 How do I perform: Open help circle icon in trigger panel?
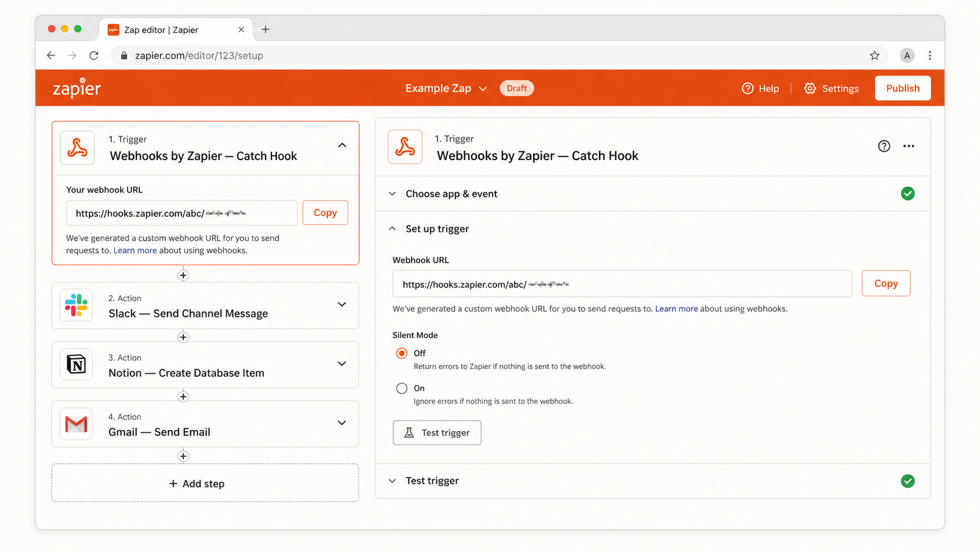[x=884, y=146]
